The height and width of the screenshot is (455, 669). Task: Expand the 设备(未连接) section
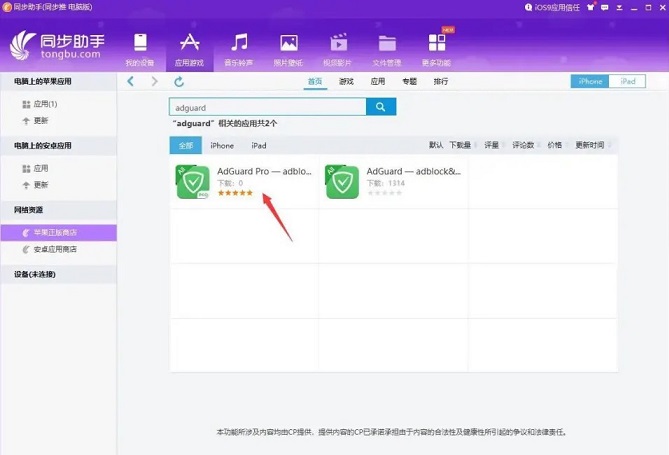coord(58,274)
